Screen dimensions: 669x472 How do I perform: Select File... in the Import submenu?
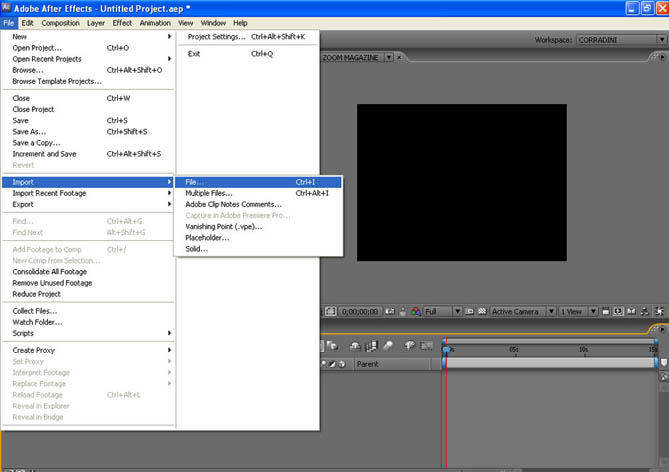point(195,182)
